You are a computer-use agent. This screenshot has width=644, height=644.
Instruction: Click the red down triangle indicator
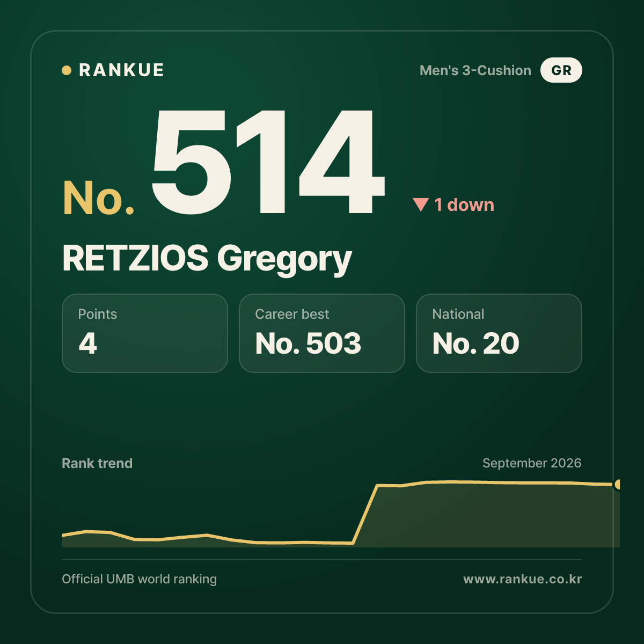pyautogui.click(x=421, y=204)
